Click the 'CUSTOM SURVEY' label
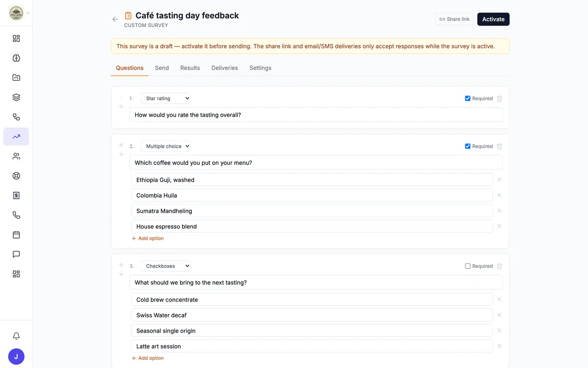This screenshot has height=368, width=588. tap(146, 25)
